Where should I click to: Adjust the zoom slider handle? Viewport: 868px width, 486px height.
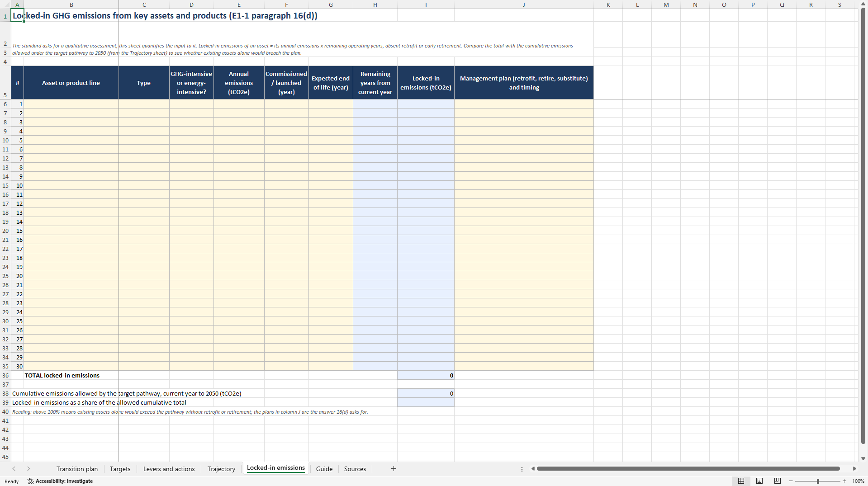(818, 481)
